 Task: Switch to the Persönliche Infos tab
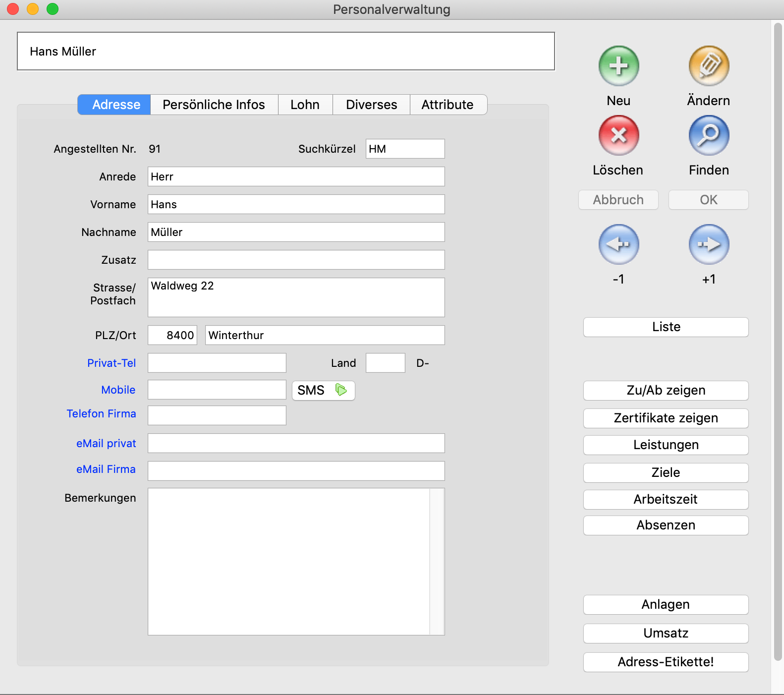pos(214,105)
